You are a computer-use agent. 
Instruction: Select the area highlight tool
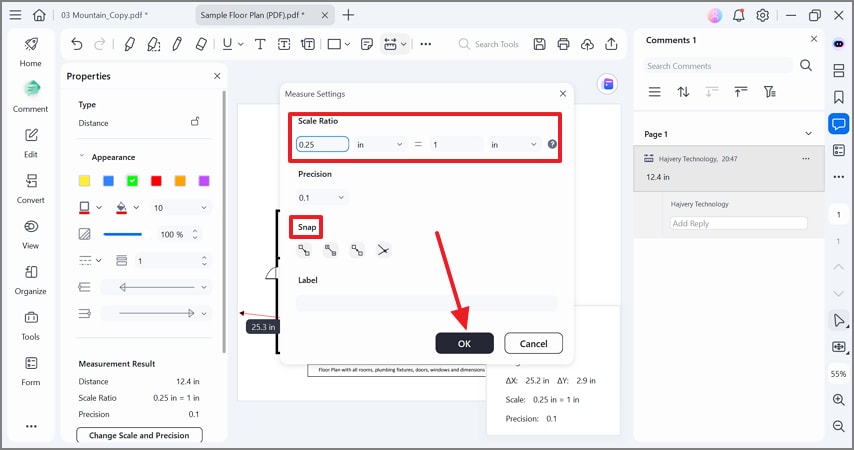tap(153, 44)
